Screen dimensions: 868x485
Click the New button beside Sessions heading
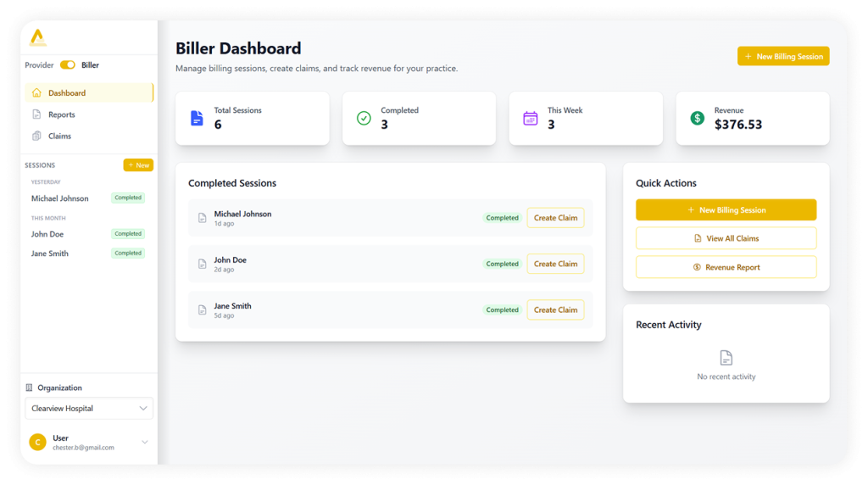click(x=138, y=165)
